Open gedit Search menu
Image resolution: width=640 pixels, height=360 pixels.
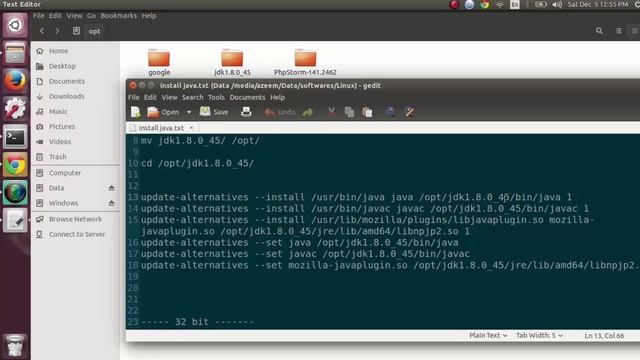(x=193, y=98)
